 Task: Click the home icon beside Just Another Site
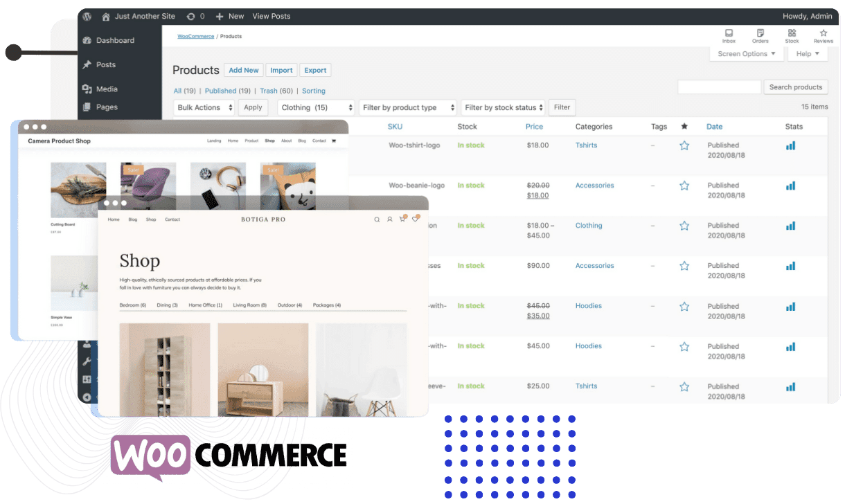[106, 16]
